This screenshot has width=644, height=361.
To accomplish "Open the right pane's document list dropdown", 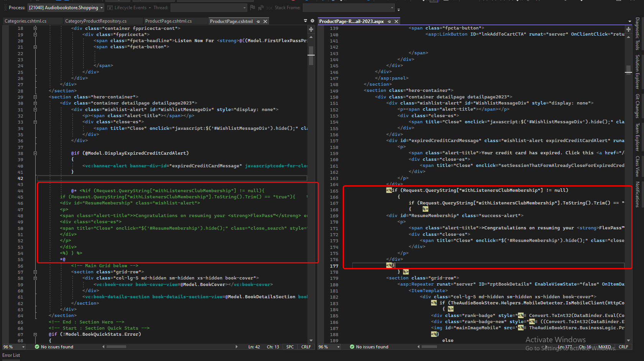I will point(630,21).
